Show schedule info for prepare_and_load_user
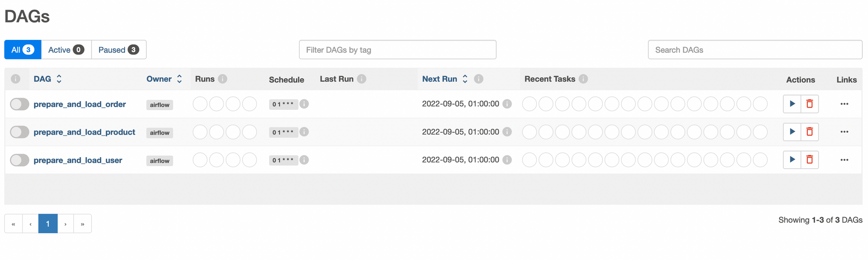 [x=304, y=160]
